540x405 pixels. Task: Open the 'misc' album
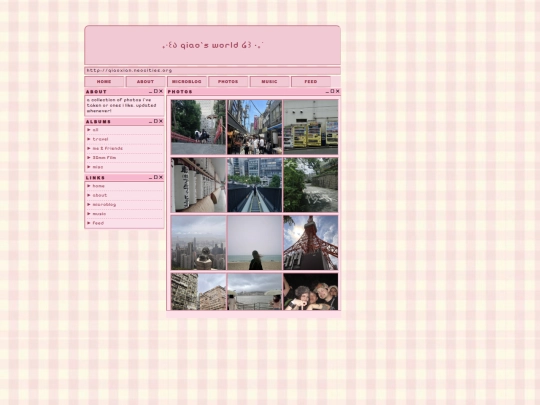point(98,167)
